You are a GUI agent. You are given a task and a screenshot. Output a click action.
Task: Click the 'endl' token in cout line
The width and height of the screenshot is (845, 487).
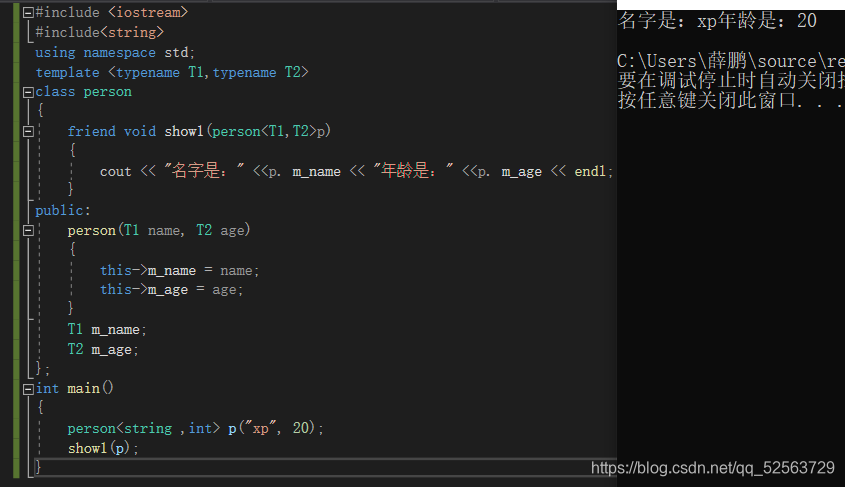click(590, 171)
